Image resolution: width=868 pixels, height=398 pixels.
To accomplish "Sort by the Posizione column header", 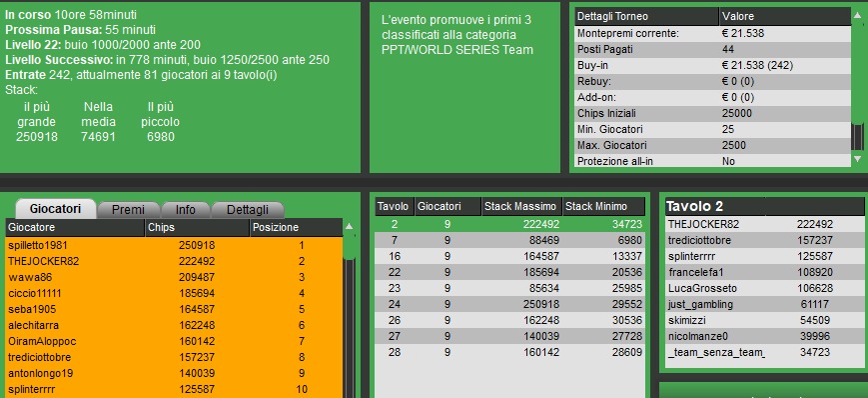I will pyautogui.click(x=297, y=227).
